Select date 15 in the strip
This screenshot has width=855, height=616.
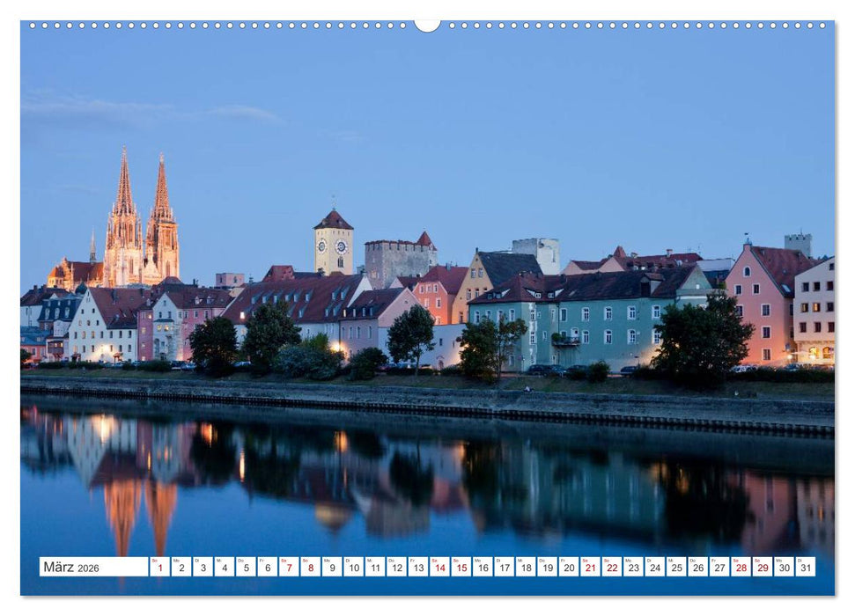[460, 568]
